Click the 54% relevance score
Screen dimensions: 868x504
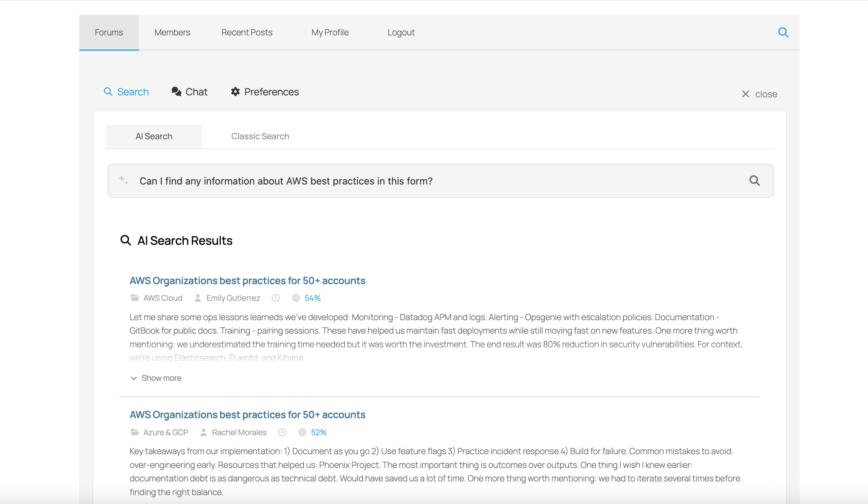tap(312, 298)
